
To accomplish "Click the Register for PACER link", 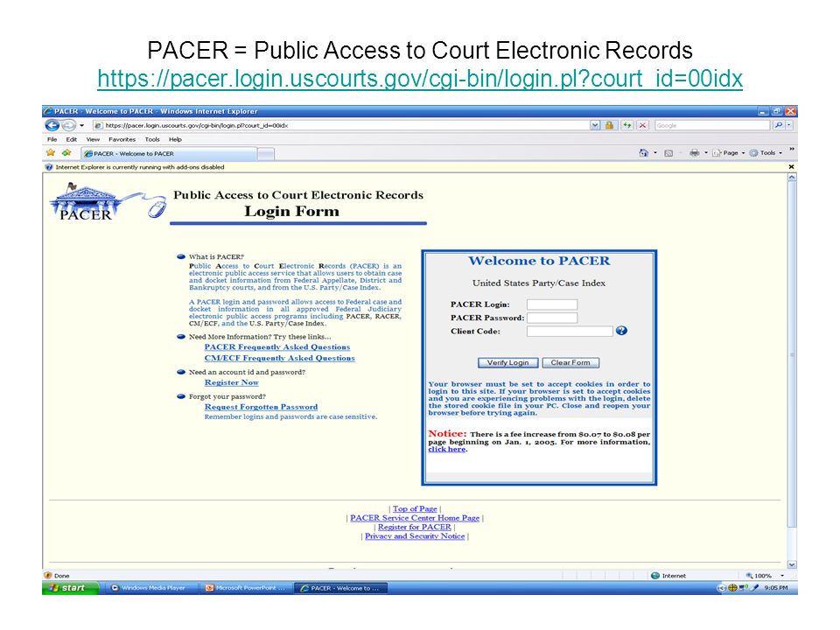I will point(415,527).
